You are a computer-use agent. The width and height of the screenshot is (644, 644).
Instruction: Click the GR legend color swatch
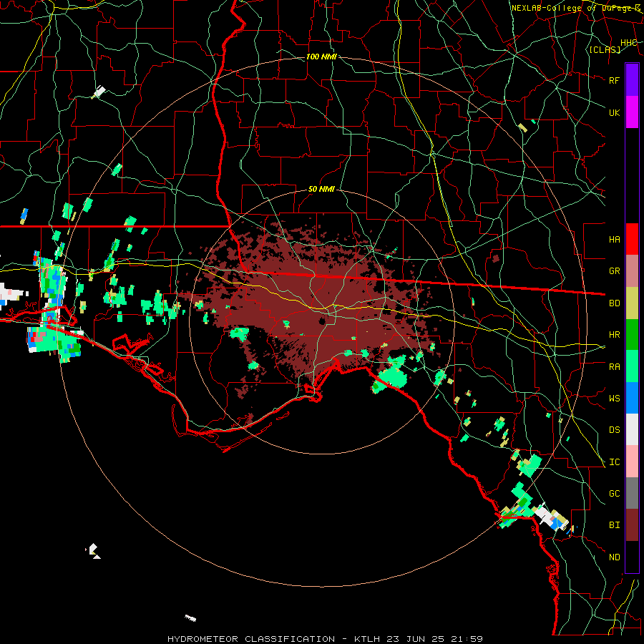[x=632, y=271]
